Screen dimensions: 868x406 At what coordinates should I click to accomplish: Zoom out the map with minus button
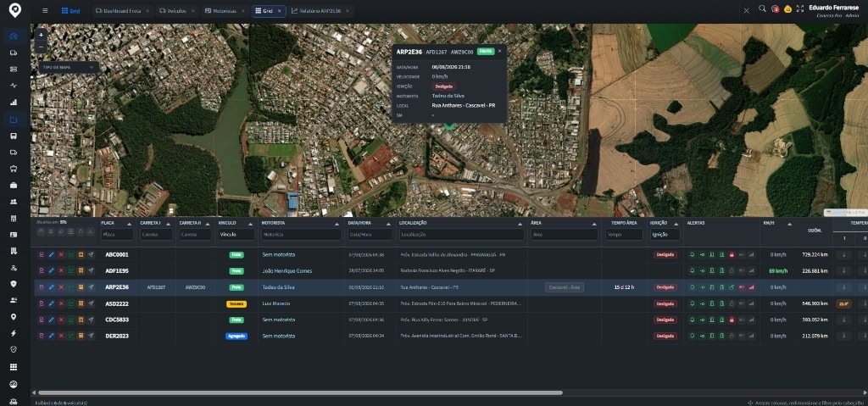[41, 47]
